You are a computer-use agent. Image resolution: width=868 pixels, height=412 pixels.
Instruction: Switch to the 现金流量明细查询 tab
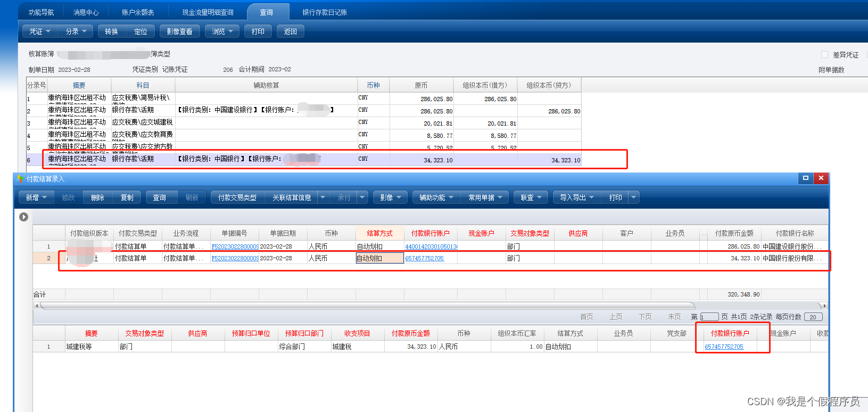[x=208, y=12]
